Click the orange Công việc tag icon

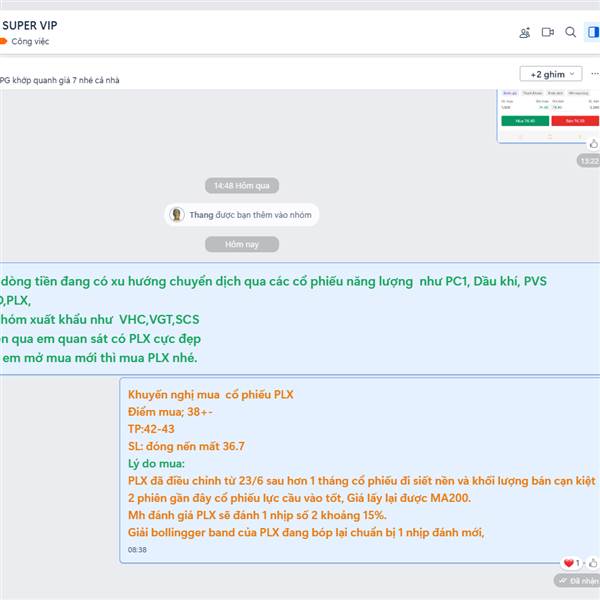point(3,41)
